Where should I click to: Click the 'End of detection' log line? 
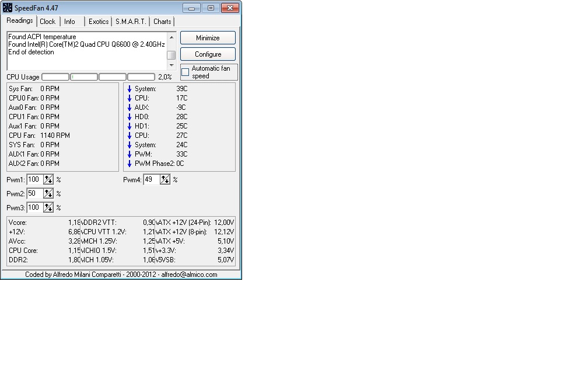point(31,52)
